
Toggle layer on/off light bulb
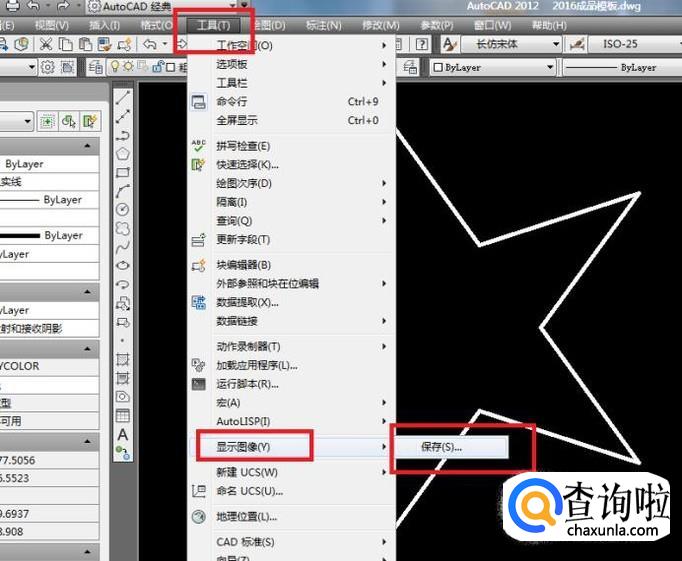(x=115, y=67)
